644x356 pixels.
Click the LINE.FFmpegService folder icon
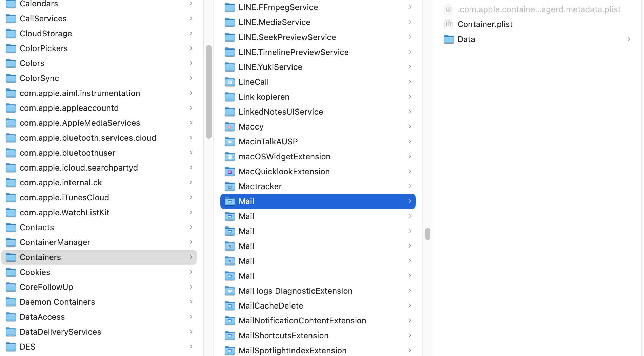click(x=230, y=7)
